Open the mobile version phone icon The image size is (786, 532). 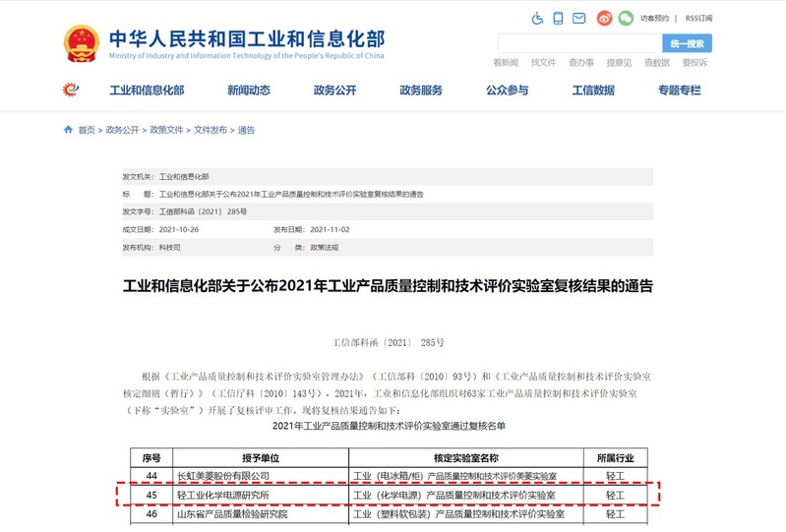point(558,18)
